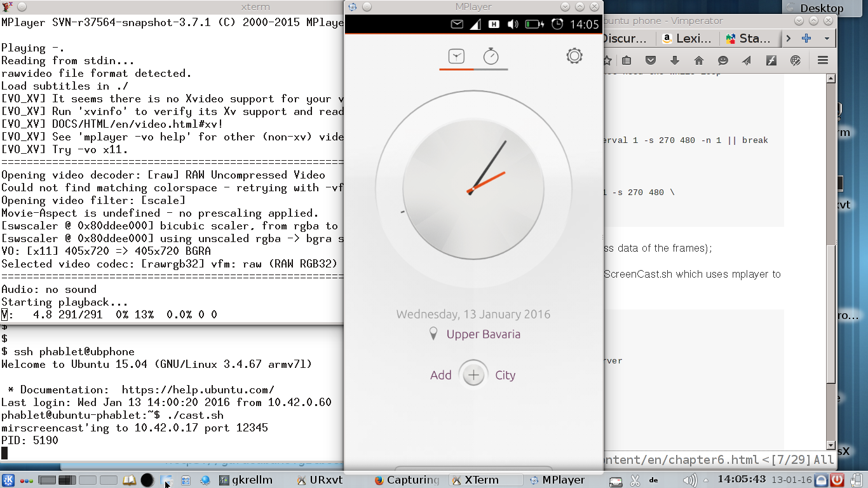Bookmark page with star icon
868x488 pixels.
(607, 60)
